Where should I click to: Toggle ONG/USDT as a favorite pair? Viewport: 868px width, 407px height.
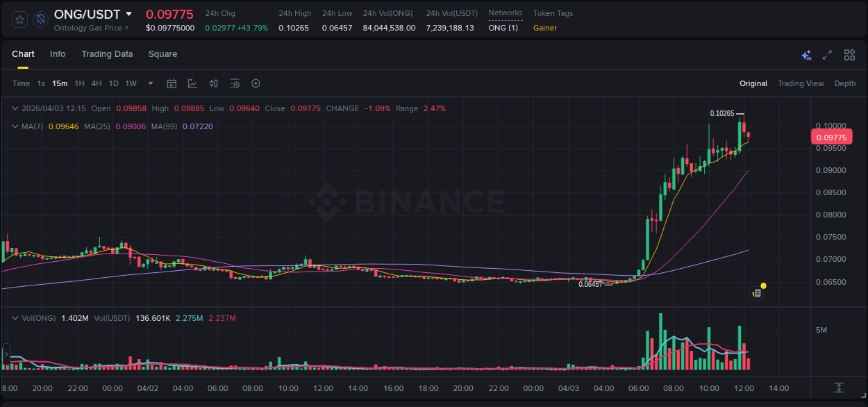pos(19,19)
